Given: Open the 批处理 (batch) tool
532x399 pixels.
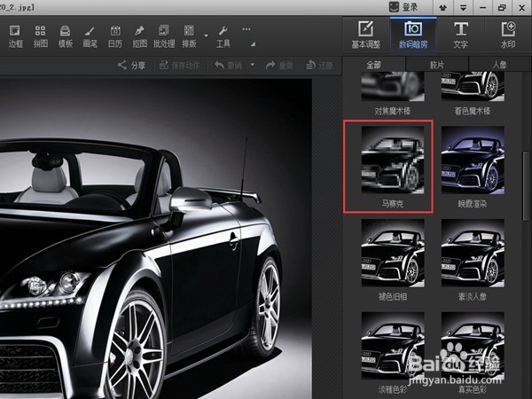Looking at the screenshot, I should pos(164,36).
